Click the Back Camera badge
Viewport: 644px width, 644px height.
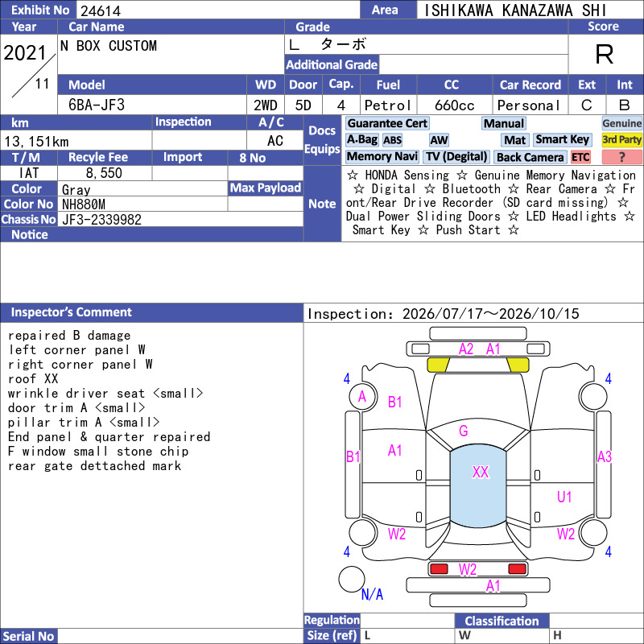pyautogui.click(x=530, y=157)
